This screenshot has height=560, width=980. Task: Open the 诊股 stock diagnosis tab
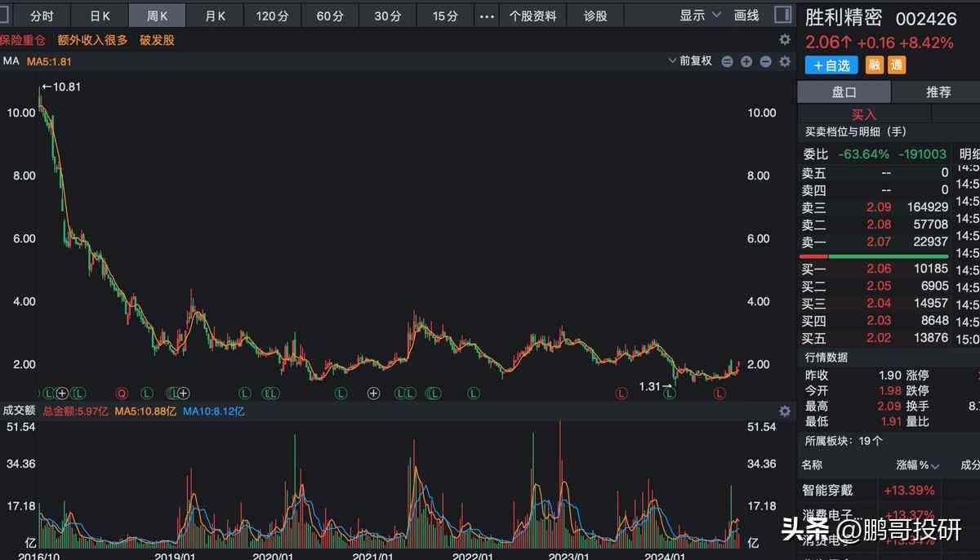595,16
